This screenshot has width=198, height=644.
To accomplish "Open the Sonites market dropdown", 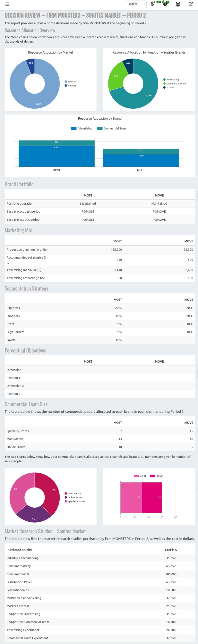I will 136,4.
